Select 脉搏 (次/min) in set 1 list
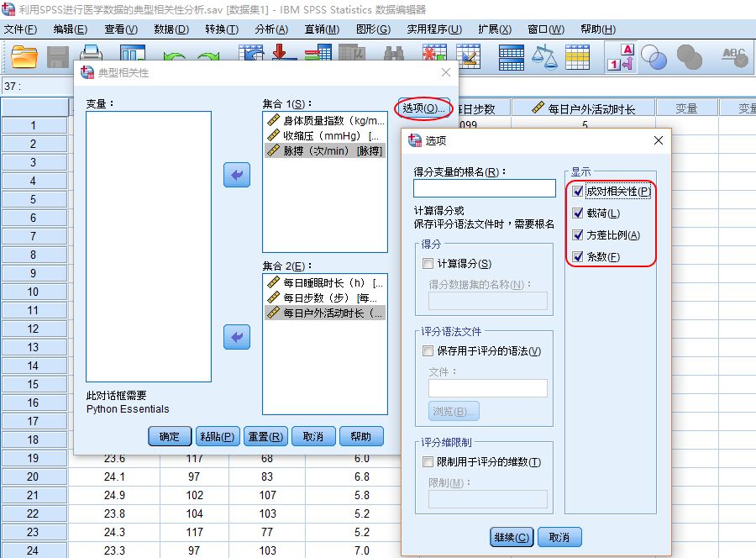756x558 pixels. [325, 150]
